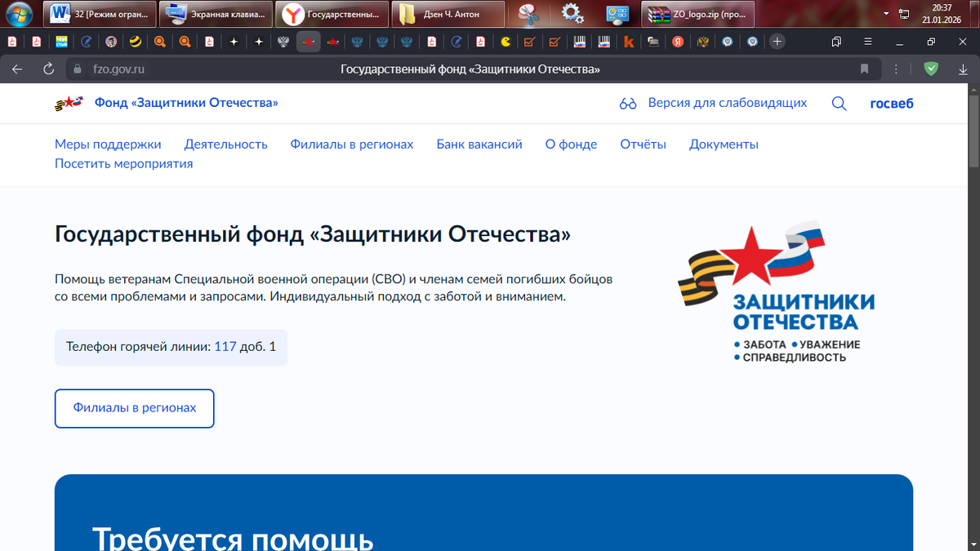Open 'Деятельность' menu item

(226, 144)
